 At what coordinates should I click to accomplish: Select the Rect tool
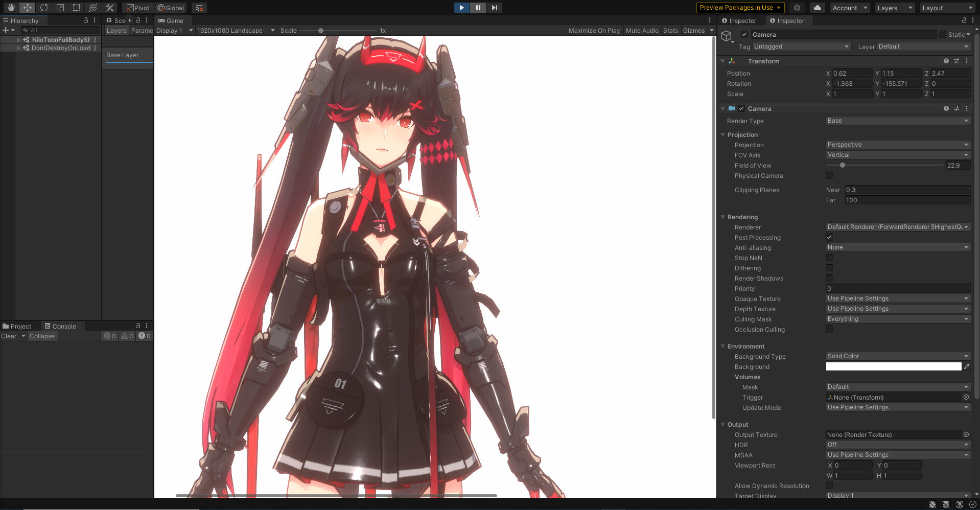pos(77,8)
